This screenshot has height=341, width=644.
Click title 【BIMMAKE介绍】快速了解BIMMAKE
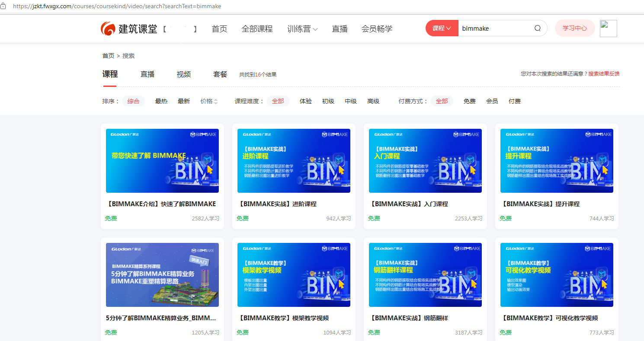(x=161, y=204)
